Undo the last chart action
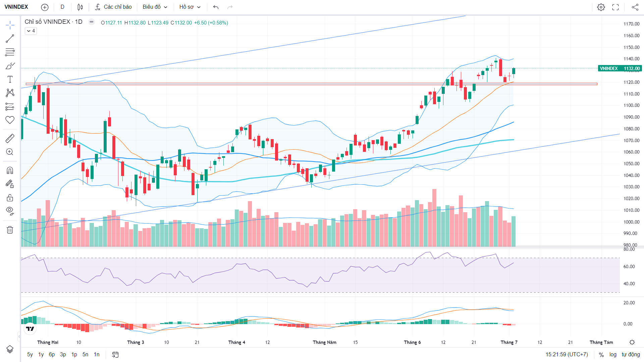Image resolution: width=644 pixels, height=362 pixels. click(216, 7)
